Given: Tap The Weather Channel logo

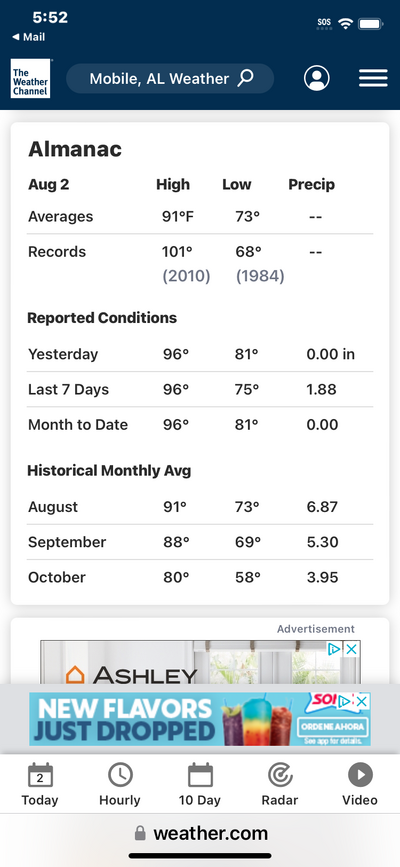Looking at the screenshot, I should pyautogui.click(x=30, y=79).
